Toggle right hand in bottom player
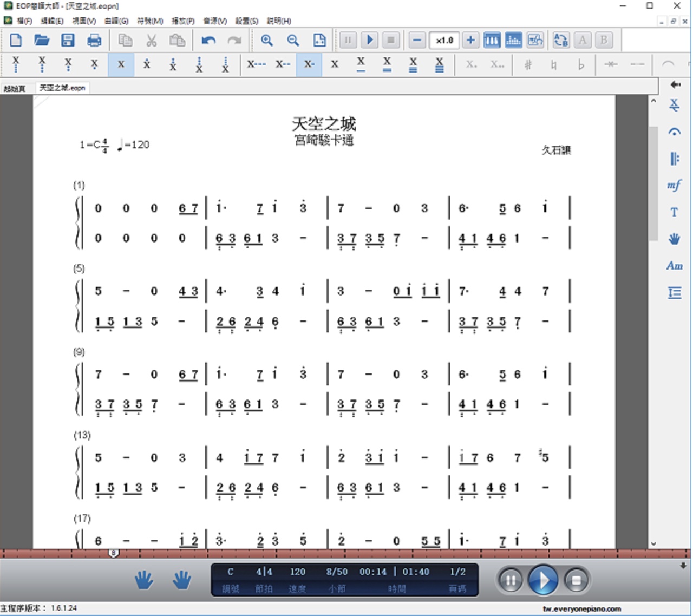693x616 pixels. 182,580
